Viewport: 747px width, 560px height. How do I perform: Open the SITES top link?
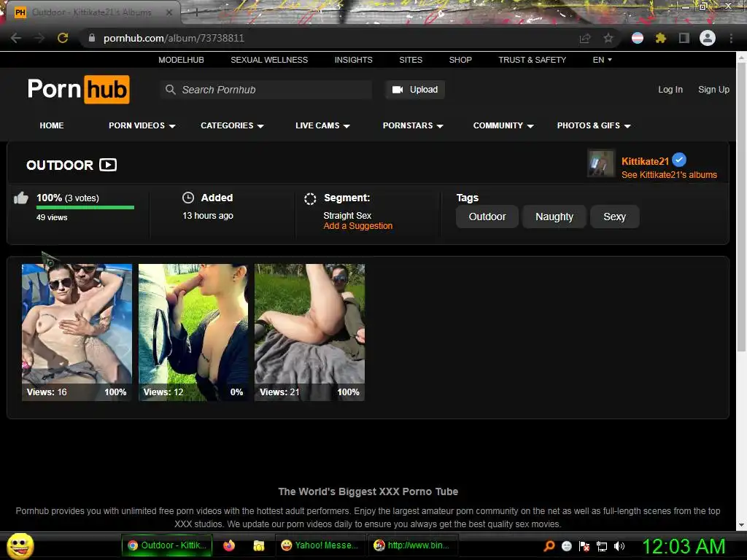411,60
